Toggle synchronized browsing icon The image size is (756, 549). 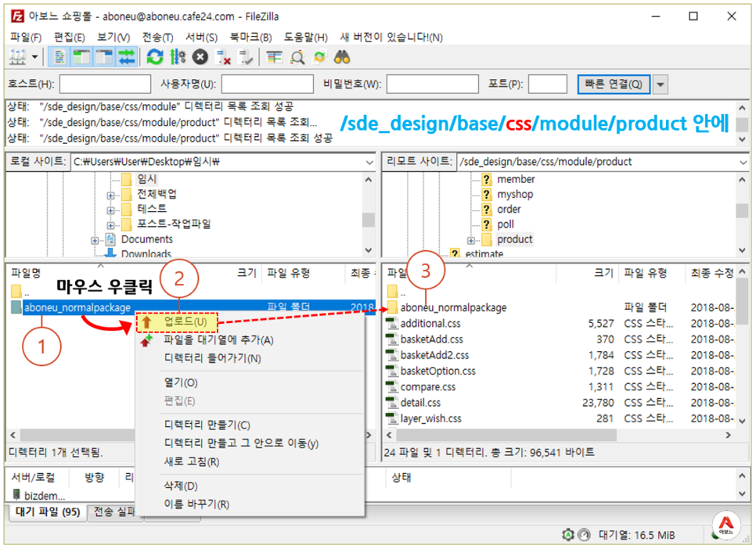click(x=319, y=57)
